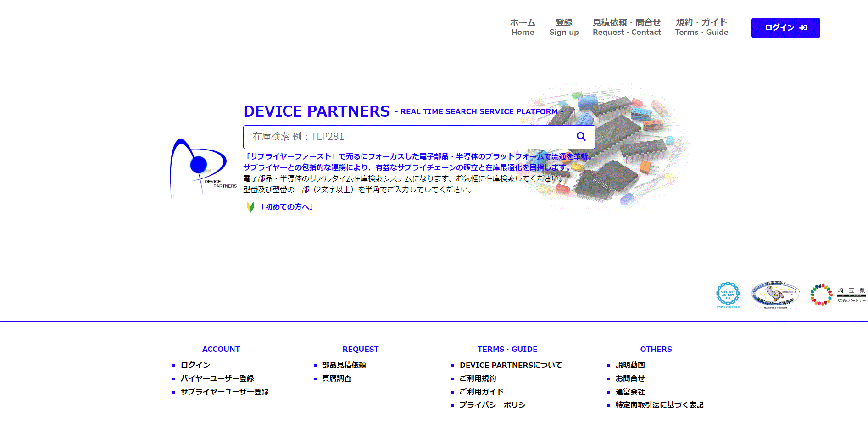Open 規約・ガイド Terms Guide menu

701,27
